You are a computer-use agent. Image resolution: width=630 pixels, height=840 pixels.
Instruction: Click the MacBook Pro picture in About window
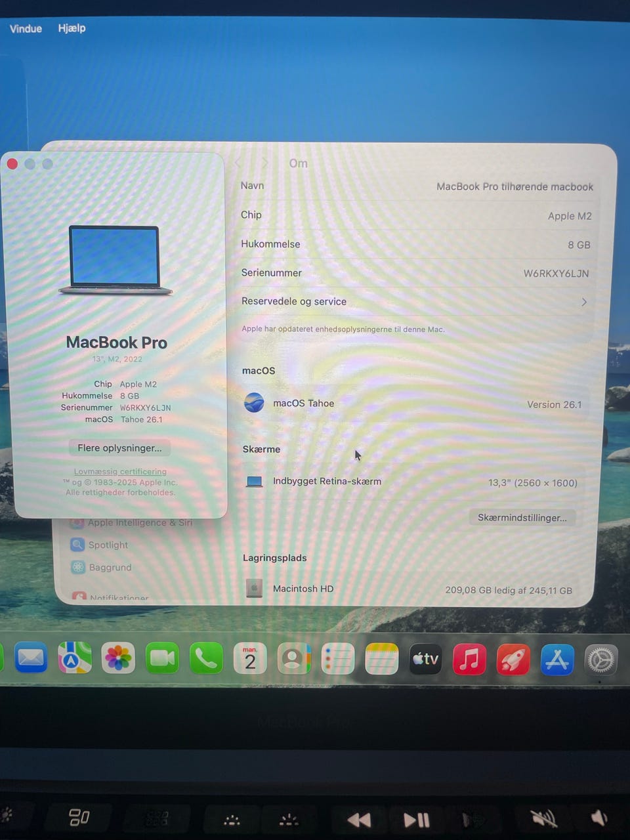115,260
